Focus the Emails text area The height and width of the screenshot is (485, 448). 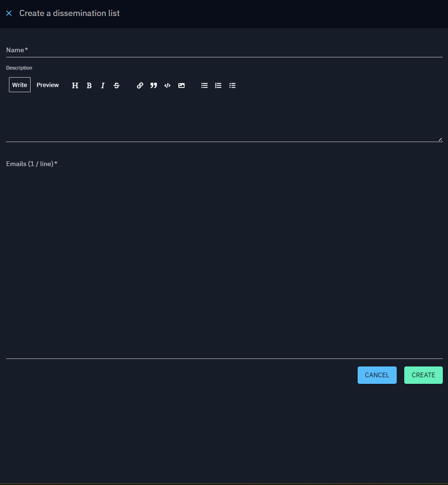pyautogui.click(x=224, y=263)
